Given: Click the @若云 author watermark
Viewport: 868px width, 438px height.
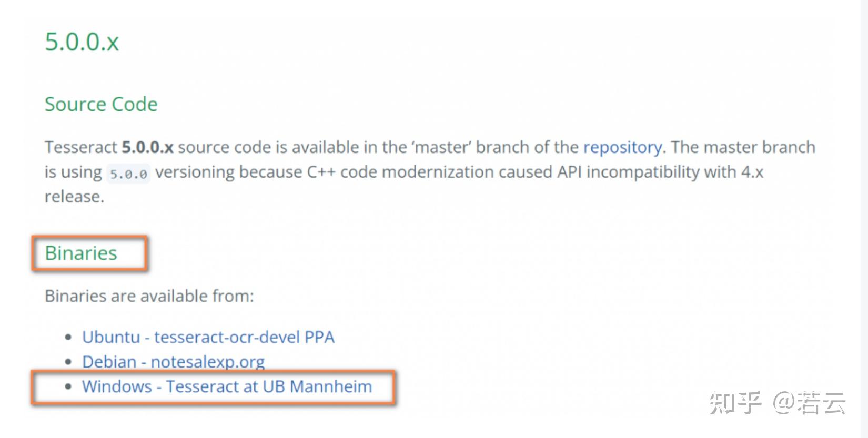Looking at the screenshot, I should [809, 403].
